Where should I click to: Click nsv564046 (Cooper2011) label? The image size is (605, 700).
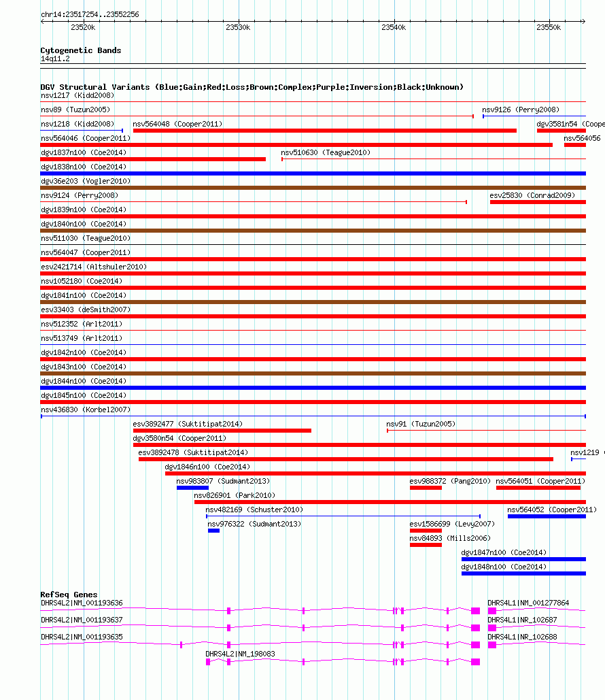[86, 138]
